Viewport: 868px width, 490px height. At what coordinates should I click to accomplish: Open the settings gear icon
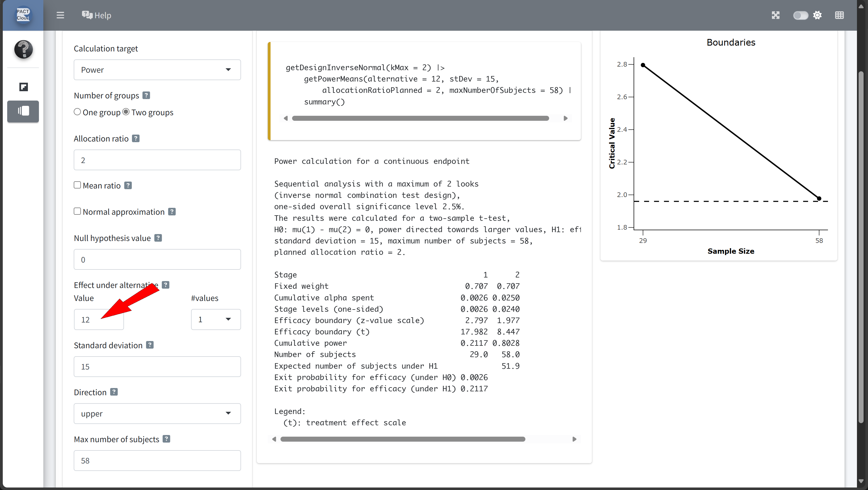pyautogui.click(x=817, y=15)
